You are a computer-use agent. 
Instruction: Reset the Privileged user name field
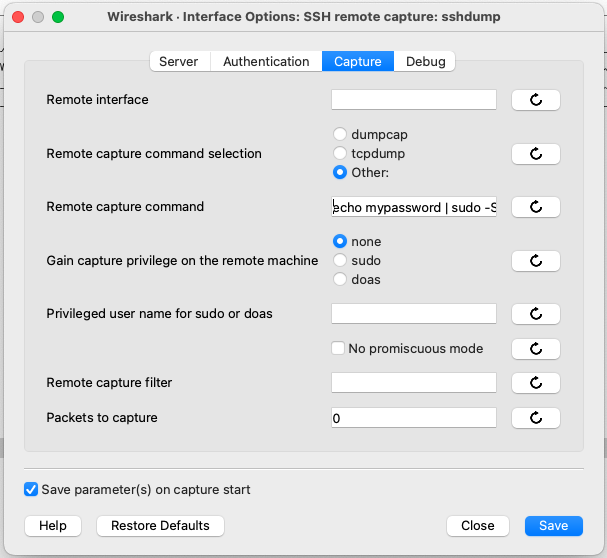coord(535,314)
